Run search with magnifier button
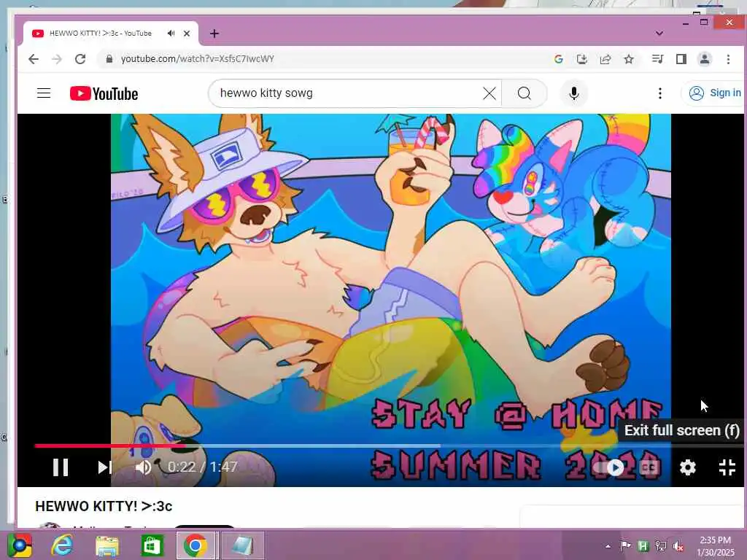Screen dimensions: 747x560 click(524, 93)
